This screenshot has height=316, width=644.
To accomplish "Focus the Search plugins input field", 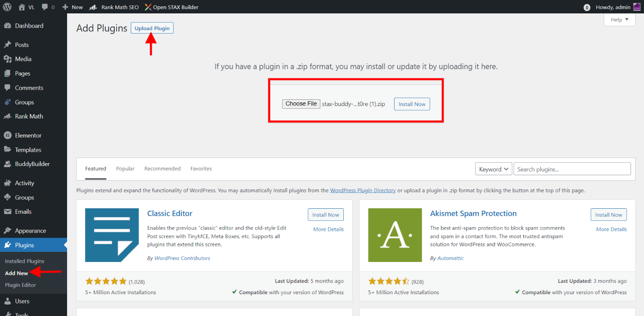I will 572,169.
